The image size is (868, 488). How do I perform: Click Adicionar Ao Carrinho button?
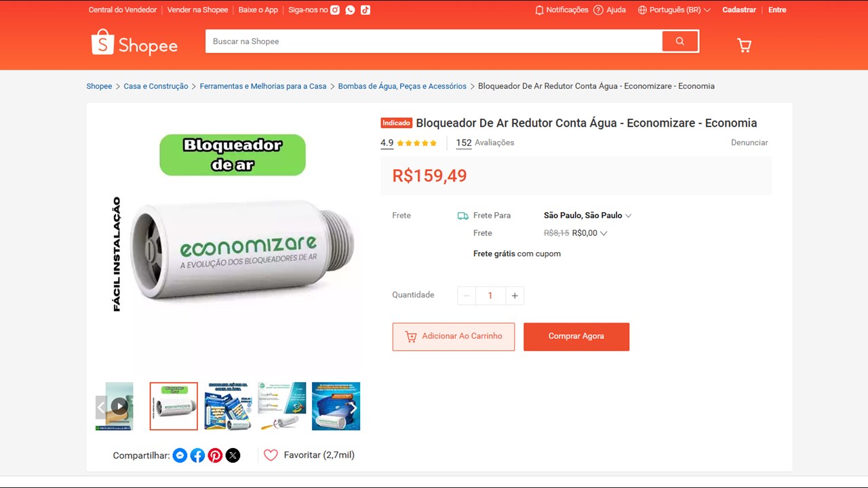tap(454, 336)
